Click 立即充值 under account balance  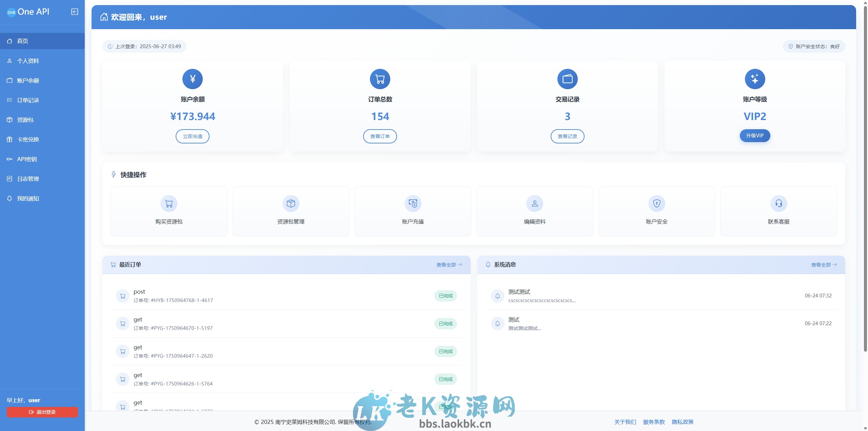click(192, 136)
